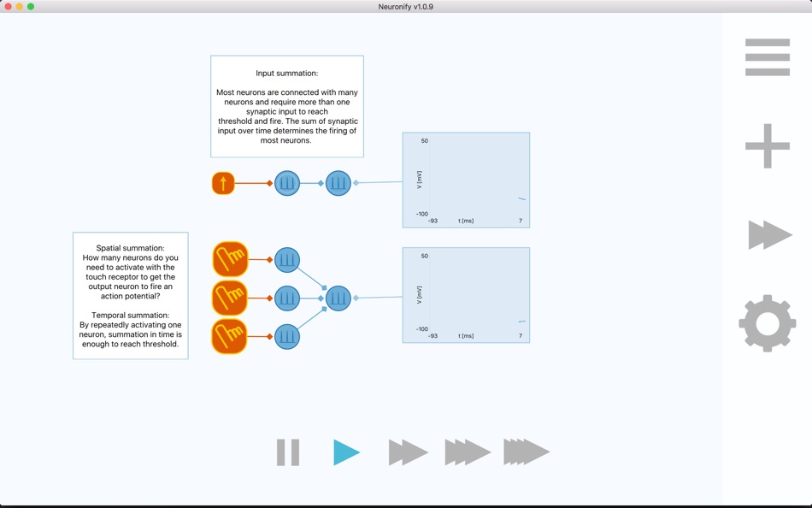Select the lower voltmeter plot
The image size is (812, 508).
[466, 295]
